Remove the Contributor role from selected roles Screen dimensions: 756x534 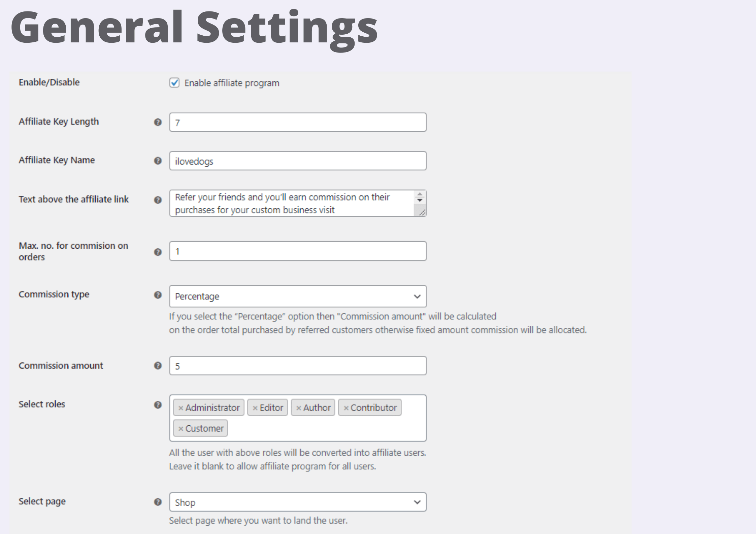(346, 407)
